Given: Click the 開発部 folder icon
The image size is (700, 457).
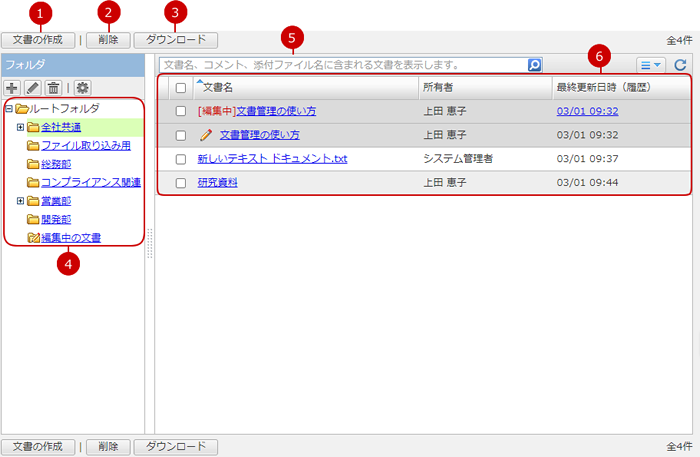Looking at the screenshot, I should tap(33, 219).
